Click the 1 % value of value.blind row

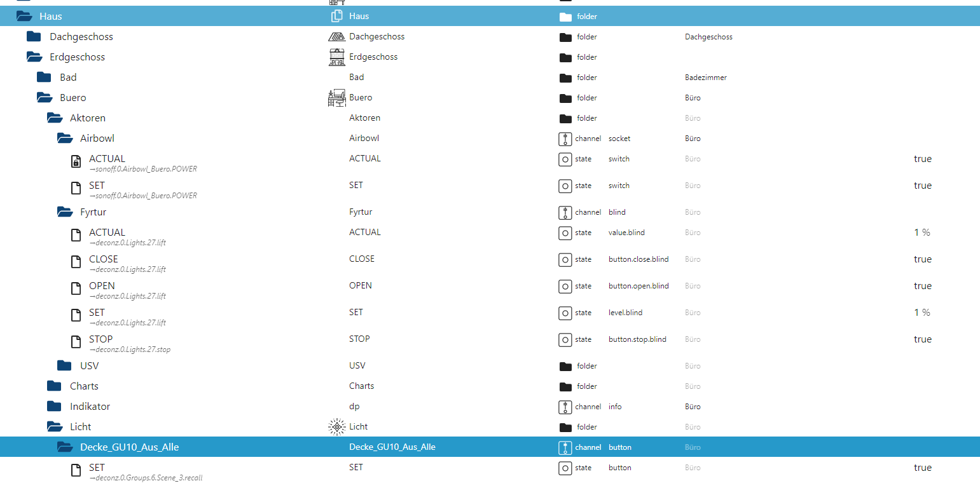pos(922,233)
